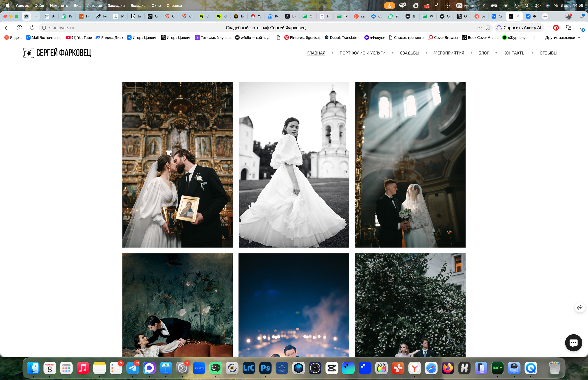Open the Control Center toggle icon

tap(537, 6)
